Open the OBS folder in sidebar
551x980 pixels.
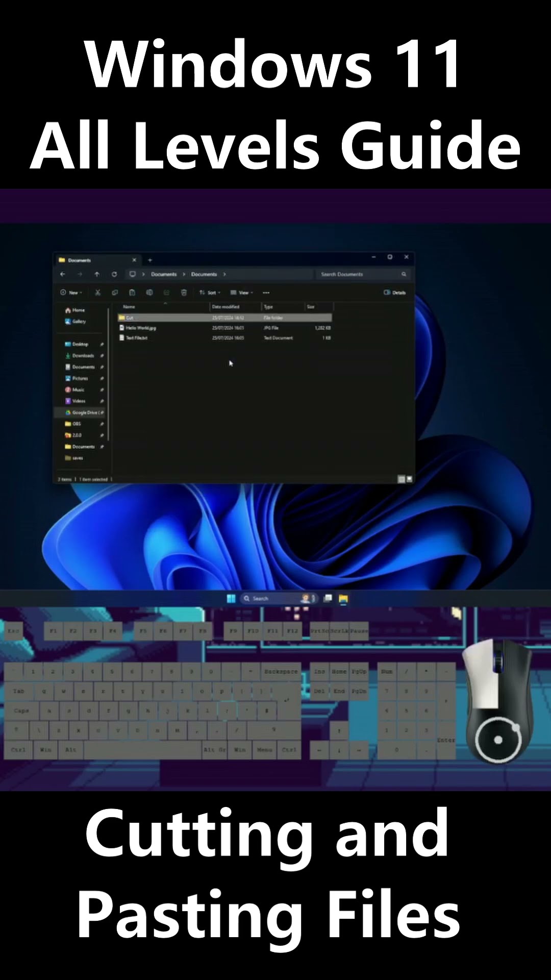(73, 424)
